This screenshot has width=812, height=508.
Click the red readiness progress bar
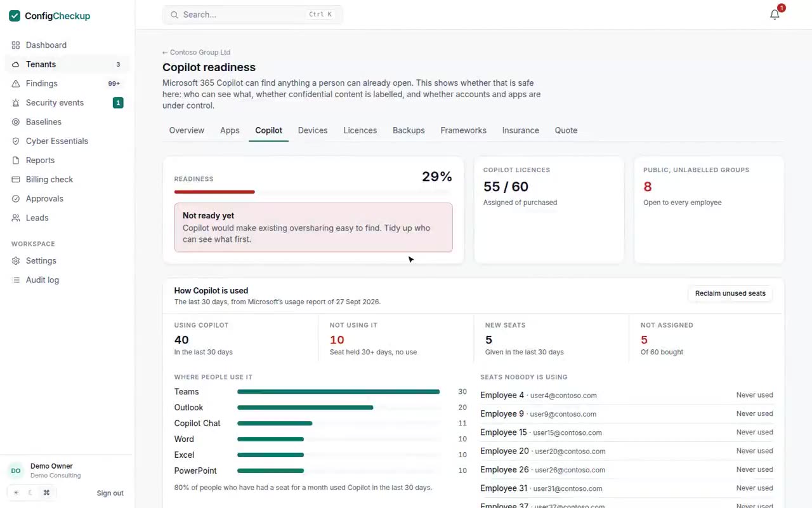point(214,192)
